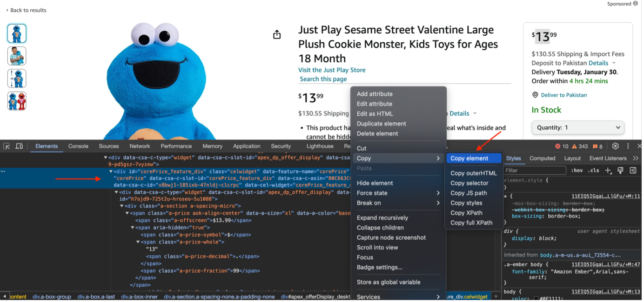Toggle the :hov element state button
The height and width of the screenshot is (302, 644).
[x=577, y=171]
